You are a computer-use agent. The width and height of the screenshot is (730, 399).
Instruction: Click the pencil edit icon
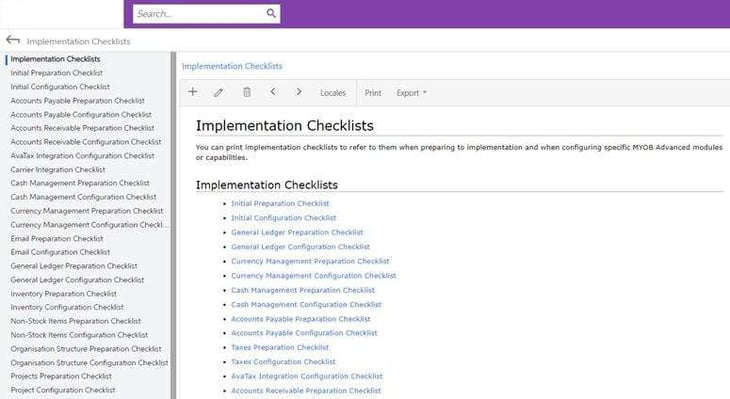pos(218,93)
